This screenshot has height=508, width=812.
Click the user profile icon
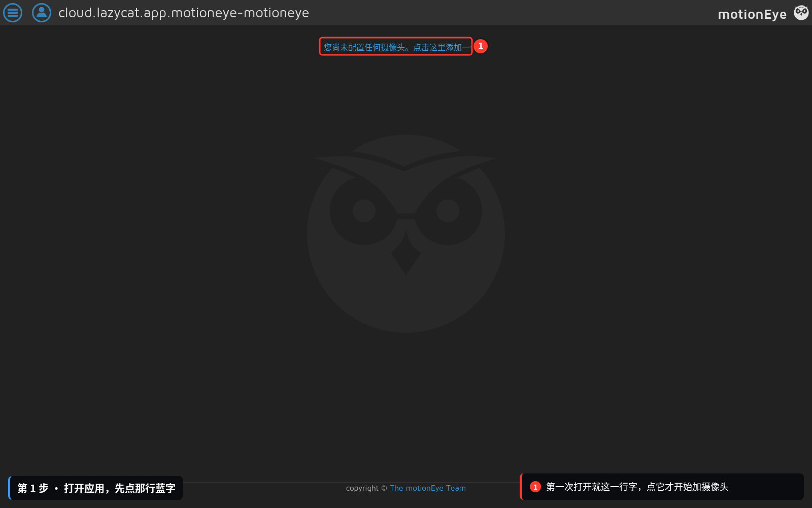click(42, 13)
